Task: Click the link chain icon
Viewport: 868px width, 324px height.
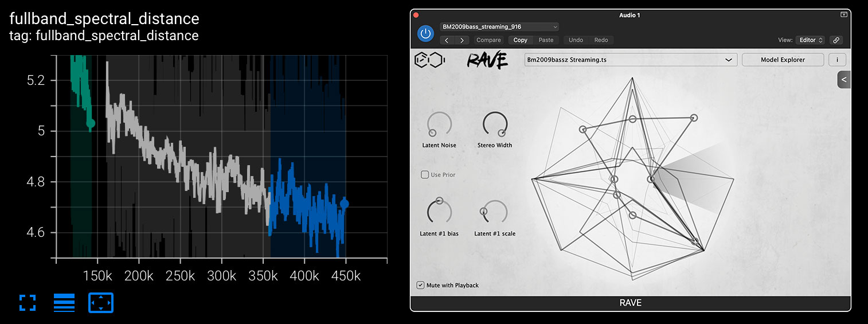Action: 836,40
